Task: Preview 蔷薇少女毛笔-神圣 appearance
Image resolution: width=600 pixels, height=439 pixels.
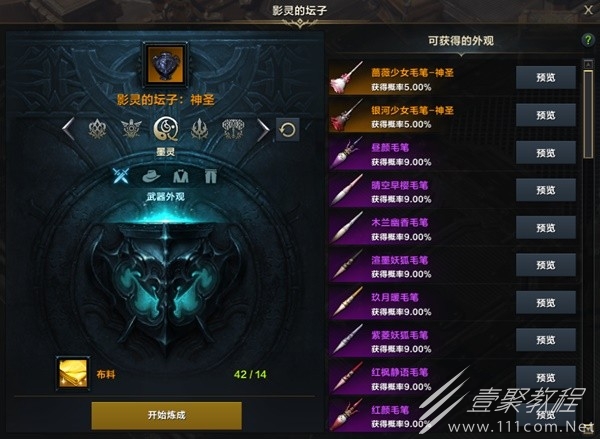Action: point(546,78)
